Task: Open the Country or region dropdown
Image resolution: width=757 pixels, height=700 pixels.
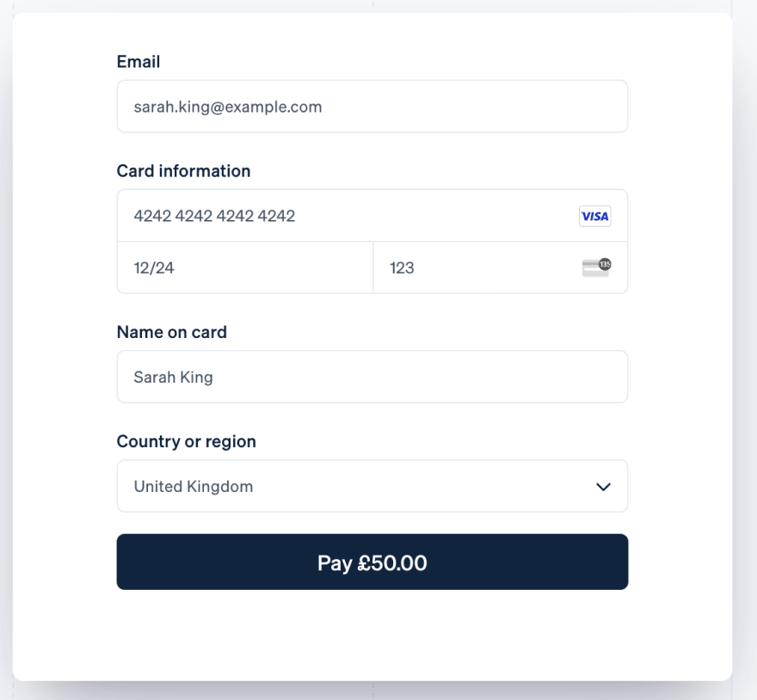Action: [x=372, y=486]
